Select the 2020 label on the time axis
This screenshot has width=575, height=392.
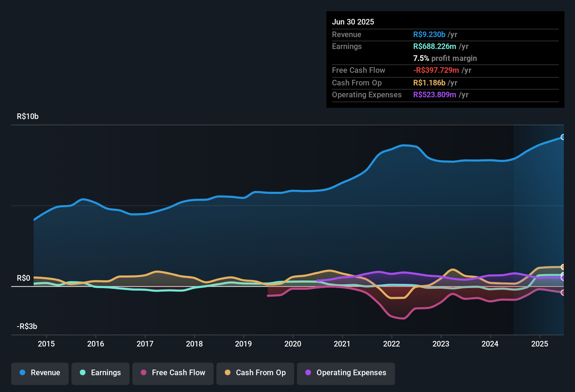(293, 344)
